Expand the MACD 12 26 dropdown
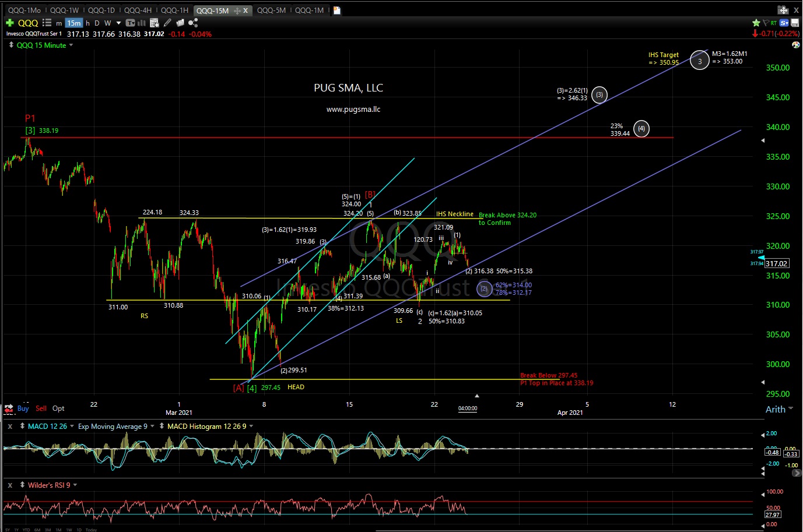Viewport: 803px width, 532px height. pos(72,426)
